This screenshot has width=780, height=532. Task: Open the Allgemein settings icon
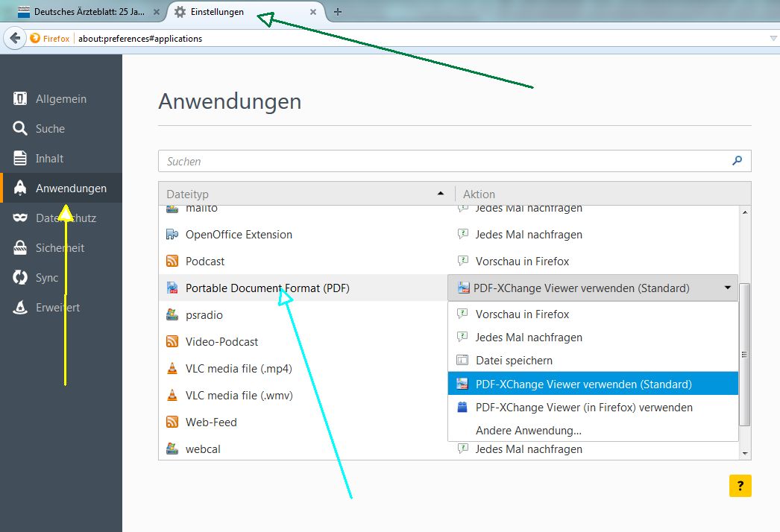coord(20,98)
